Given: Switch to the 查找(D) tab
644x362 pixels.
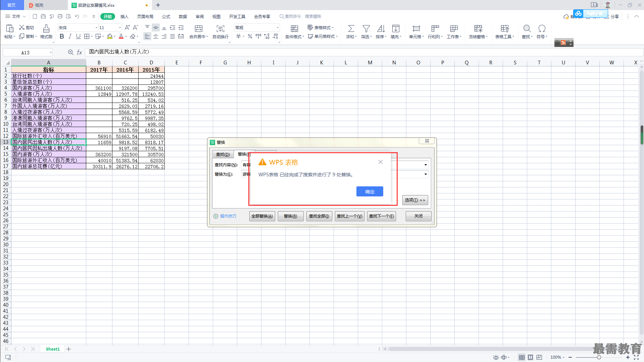Looking at the screenshot, I should pyautogui.click(x=223, y=155).
